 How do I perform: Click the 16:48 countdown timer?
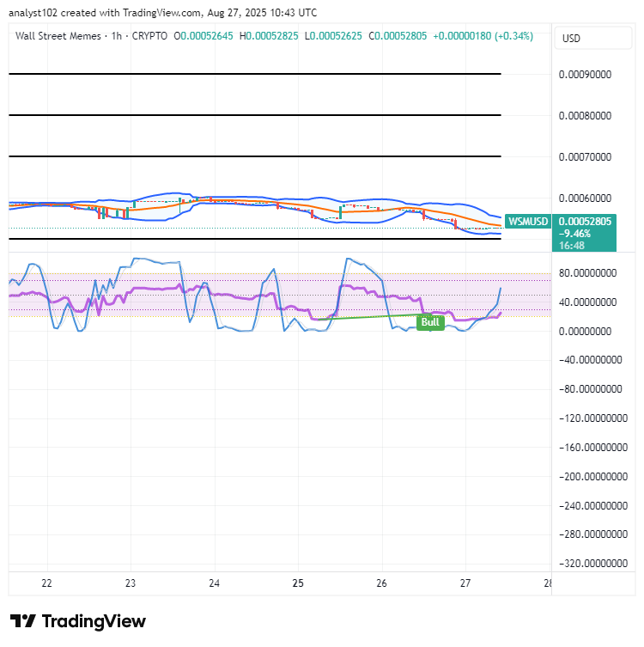point(571,246)
